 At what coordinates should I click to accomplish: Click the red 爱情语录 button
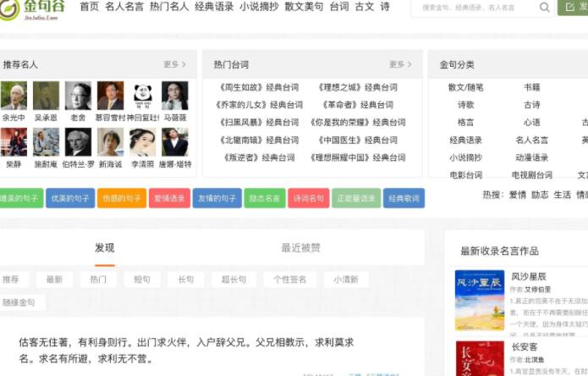(x=169, y=198)
